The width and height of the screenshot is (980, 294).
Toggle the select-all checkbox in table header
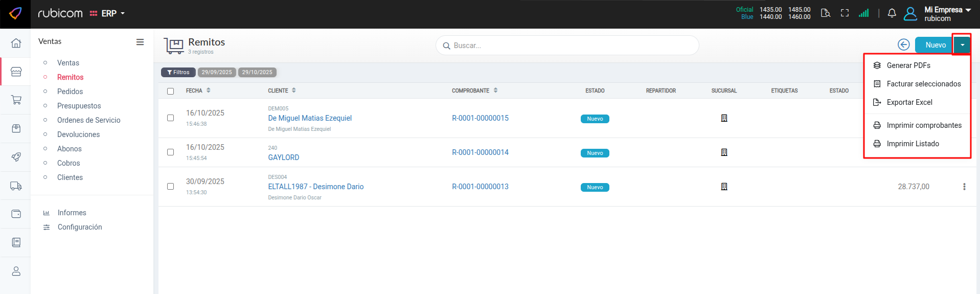170,91
